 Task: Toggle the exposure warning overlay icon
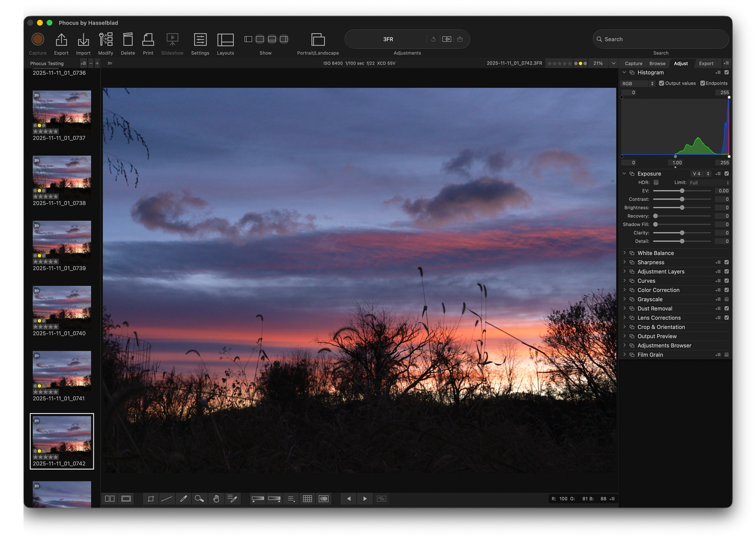pyautogui.click(x=324, y=499)
